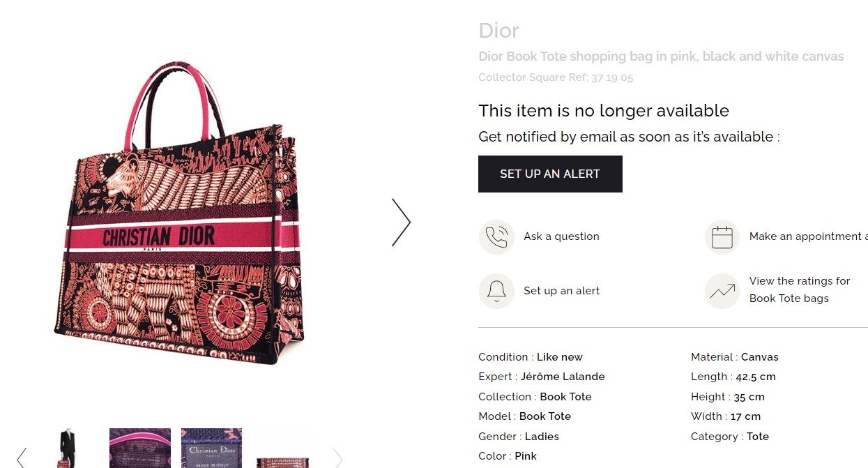View the ratings for Book Tote bags

coord(799,289)
